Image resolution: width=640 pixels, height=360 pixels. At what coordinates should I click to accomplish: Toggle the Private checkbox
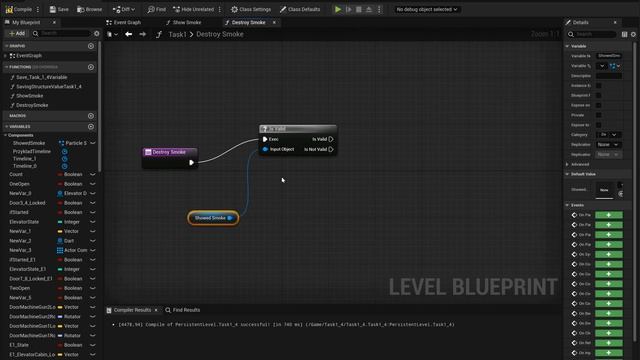pyautogui.click(x=598, y=115)
